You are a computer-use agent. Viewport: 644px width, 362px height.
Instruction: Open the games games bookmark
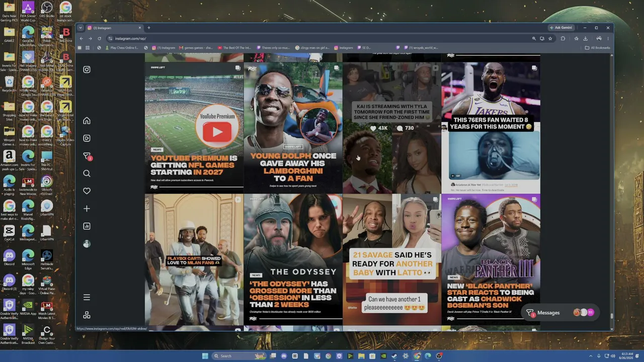tap(195, 48)
